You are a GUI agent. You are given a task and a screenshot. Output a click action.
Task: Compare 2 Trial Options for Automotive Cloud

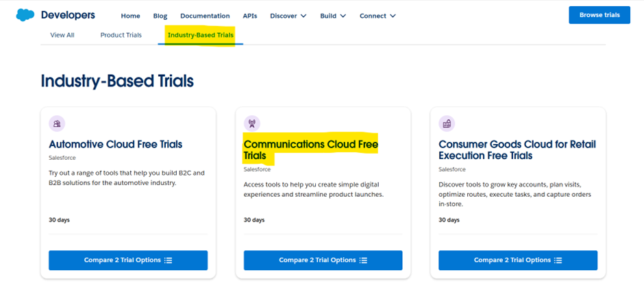[x=128, y=260]
